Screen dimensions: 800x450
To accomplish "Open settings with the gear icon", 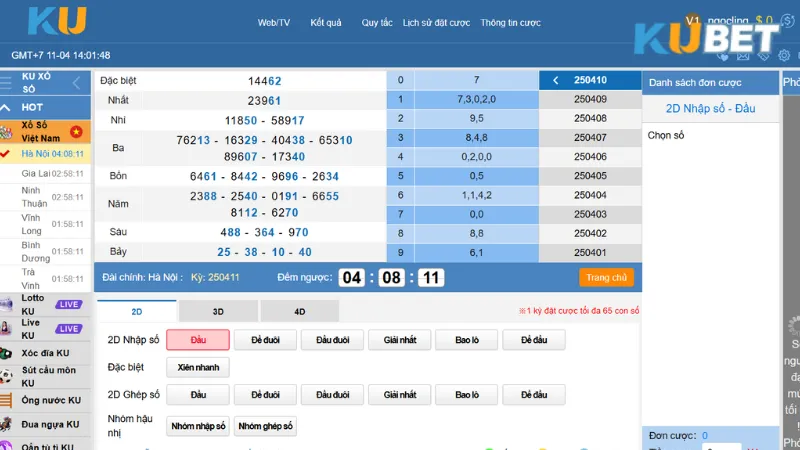I will click(784, 55).
